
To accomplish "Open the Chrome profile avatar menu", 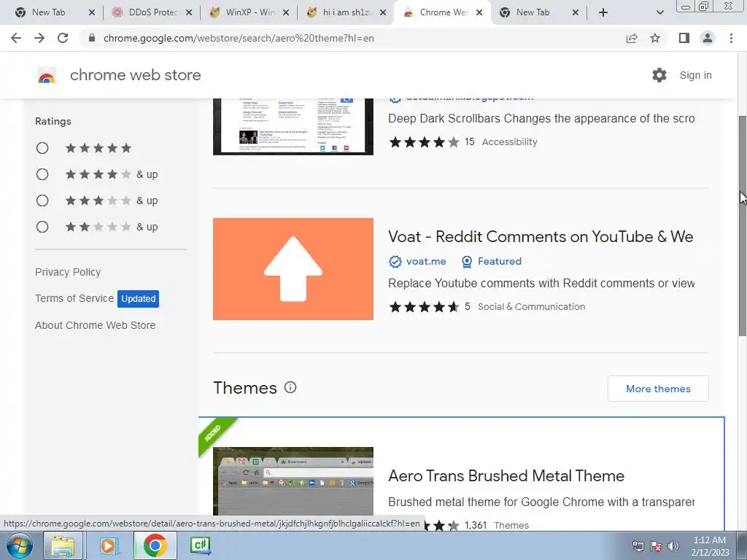I will click(708, 38).
